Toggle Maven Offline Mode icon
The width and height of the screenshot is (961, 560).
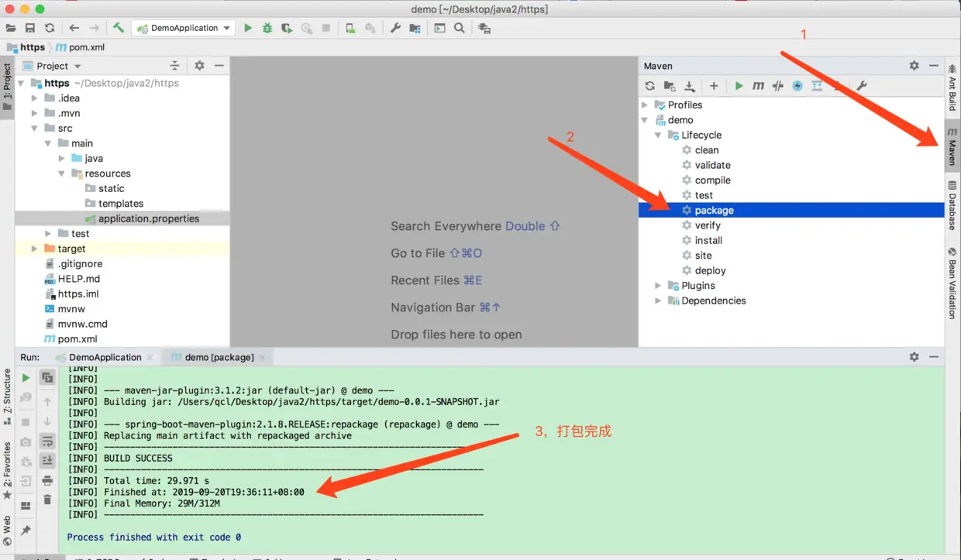pyautogui.click(x=778, y=86)
